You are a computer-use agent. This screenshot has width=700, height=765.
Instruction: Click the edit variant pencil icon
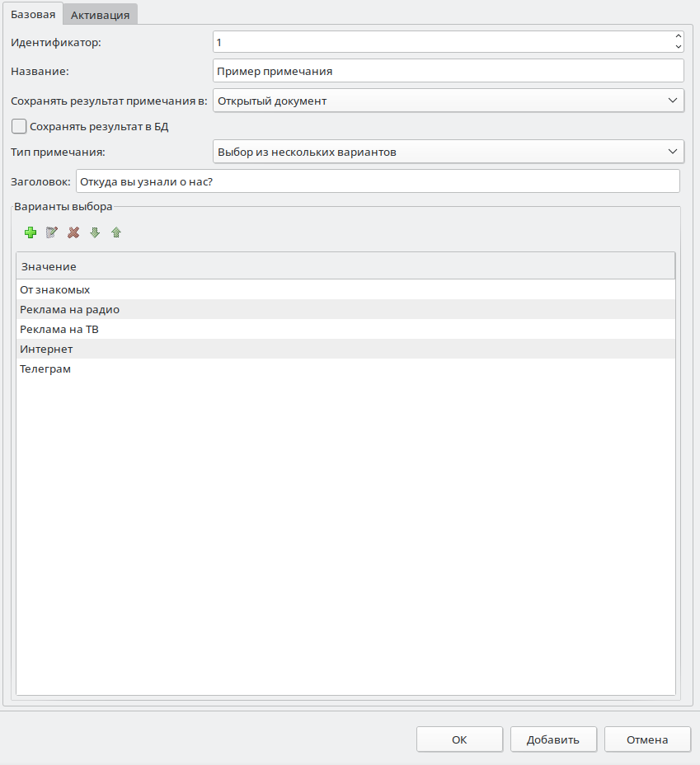click(52, 233)
